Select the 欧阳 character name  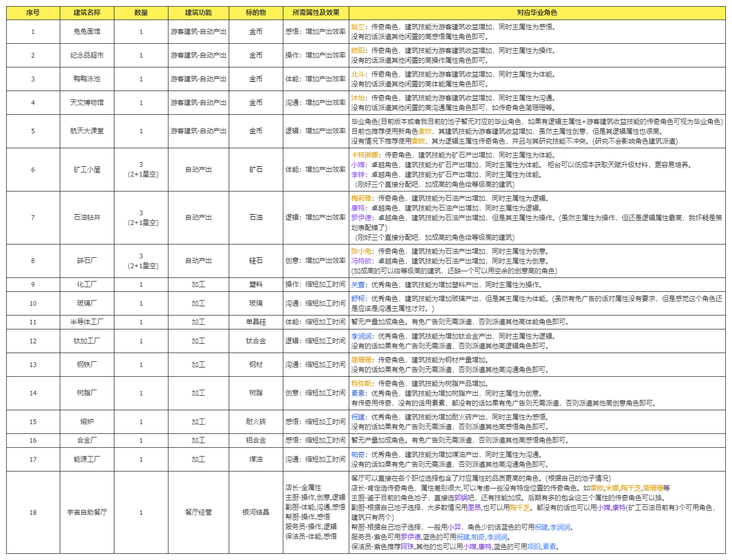pyautogui.click(x=358, y=50)
